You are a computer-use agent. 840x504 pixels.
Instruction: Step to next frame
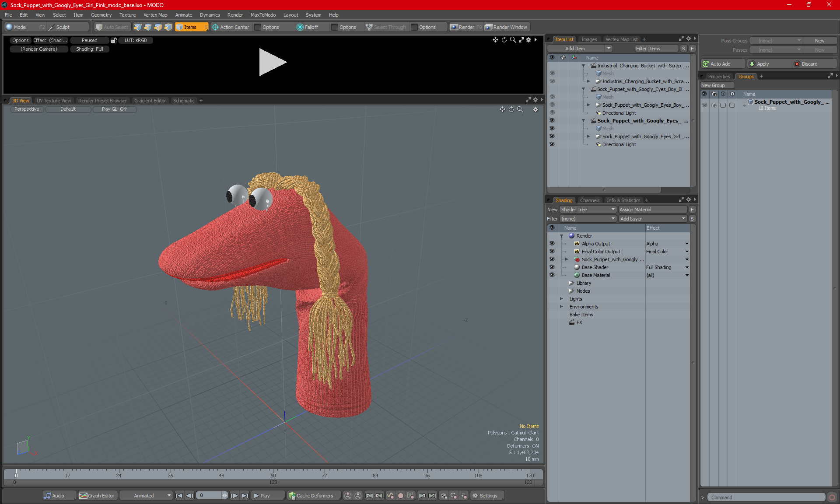click(234, 496)
